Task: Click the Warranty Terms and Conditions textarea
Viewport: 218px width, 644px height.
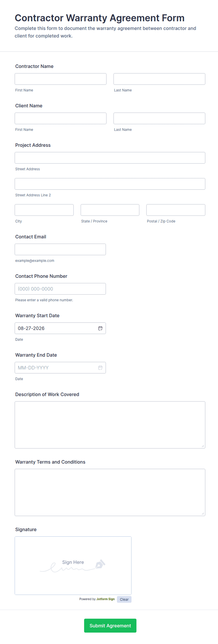Action: pyautogui.click(x=110, y=493)
